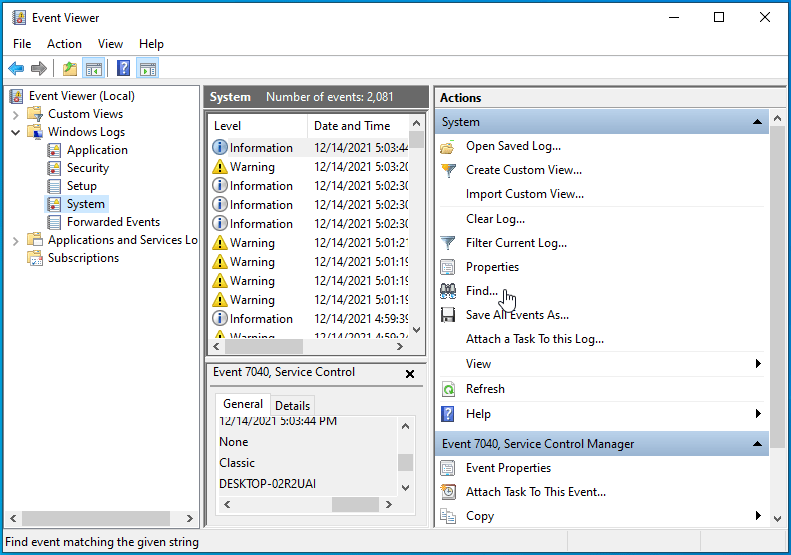The image size is (791, 555).
Task: Click the Create Custom View funnel icon
Action: (x=448, y=171)
